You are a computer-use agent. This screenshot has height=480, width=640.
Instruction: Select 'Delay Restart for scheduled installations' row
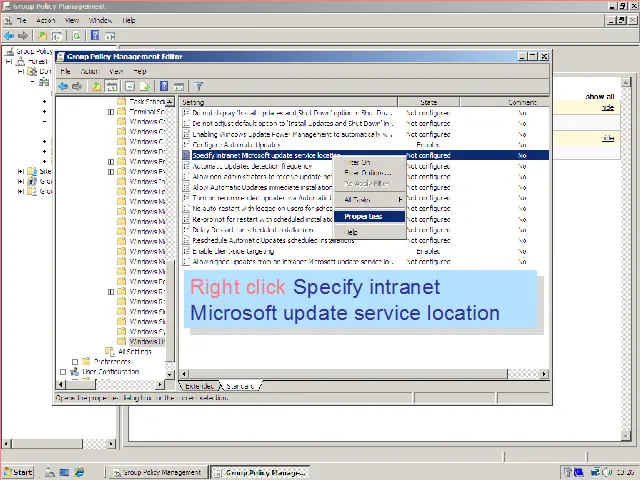365,230
